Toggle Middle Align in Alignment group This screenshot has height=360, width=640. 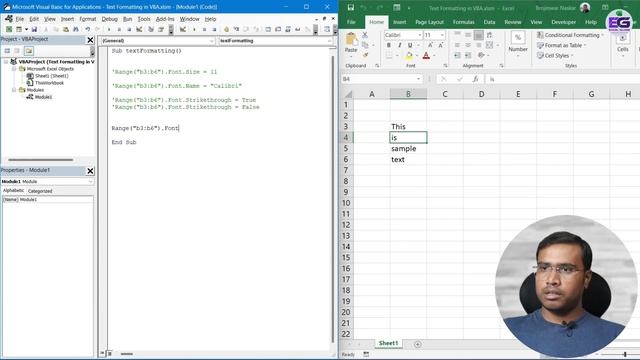468,35
